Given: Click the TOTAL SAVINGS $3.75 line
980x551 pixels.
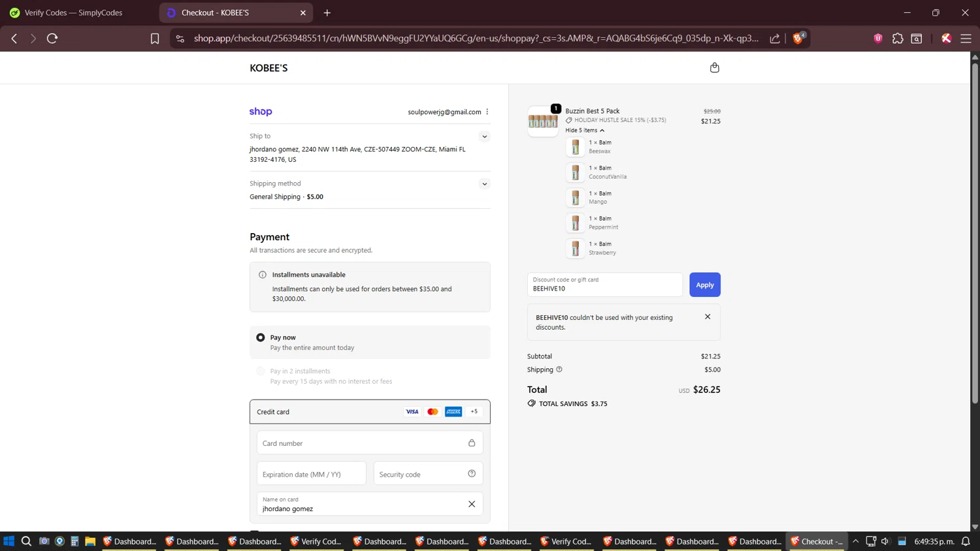Looking at the screenshot, I should (x=568, y=403).
